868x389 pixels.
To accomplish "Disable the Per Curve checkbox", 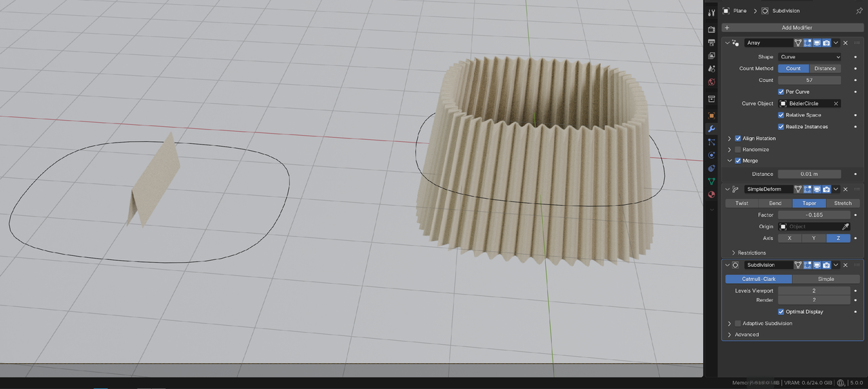I will [781, 92].
